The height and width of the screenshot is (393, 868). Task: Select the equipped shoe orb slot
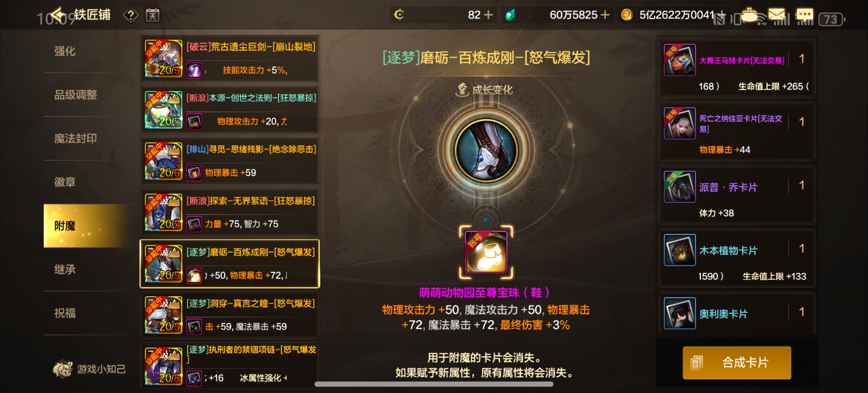click(486, 252)
